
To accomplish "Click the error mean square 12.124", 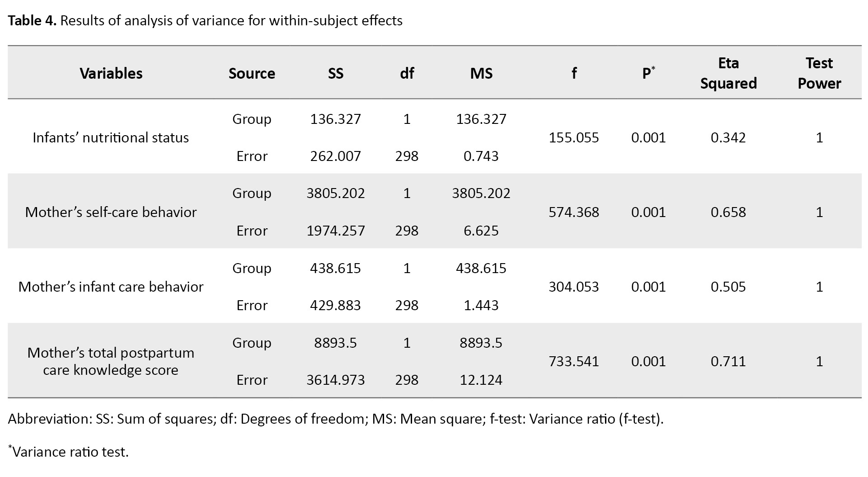I will click(481, 380).
